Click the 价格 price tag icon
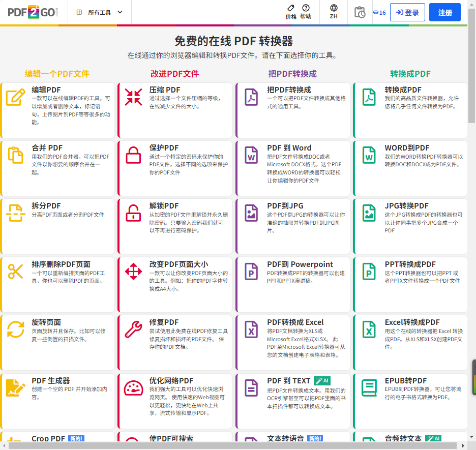Screen dimensions: 476x450 pyautogui.click(x=290, y=8)
